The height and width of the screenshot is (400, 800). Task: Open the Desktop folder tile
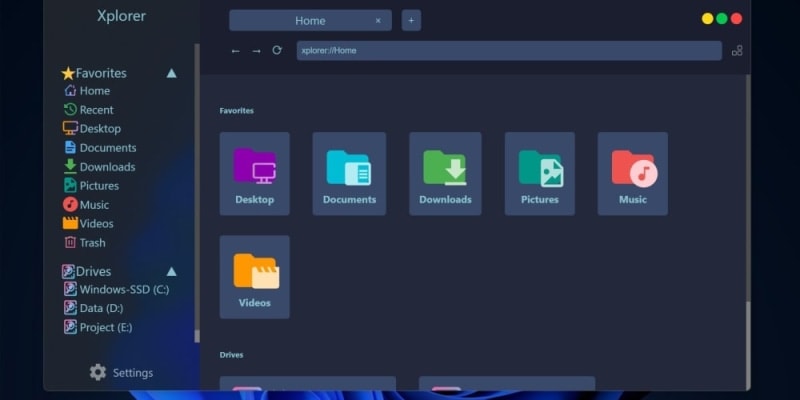(x=255, y=174)
